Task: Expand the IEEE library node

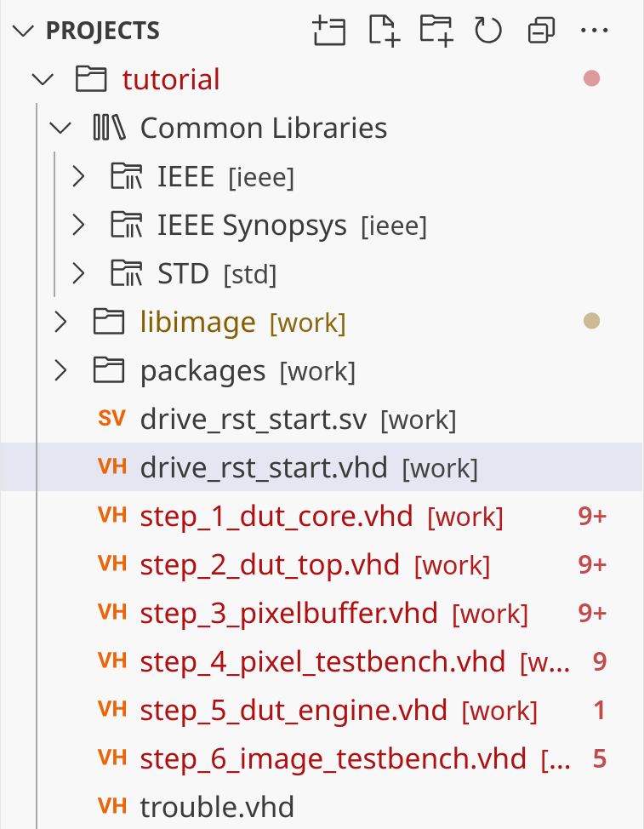Action: pyautogui.click(x=78, y=177)
